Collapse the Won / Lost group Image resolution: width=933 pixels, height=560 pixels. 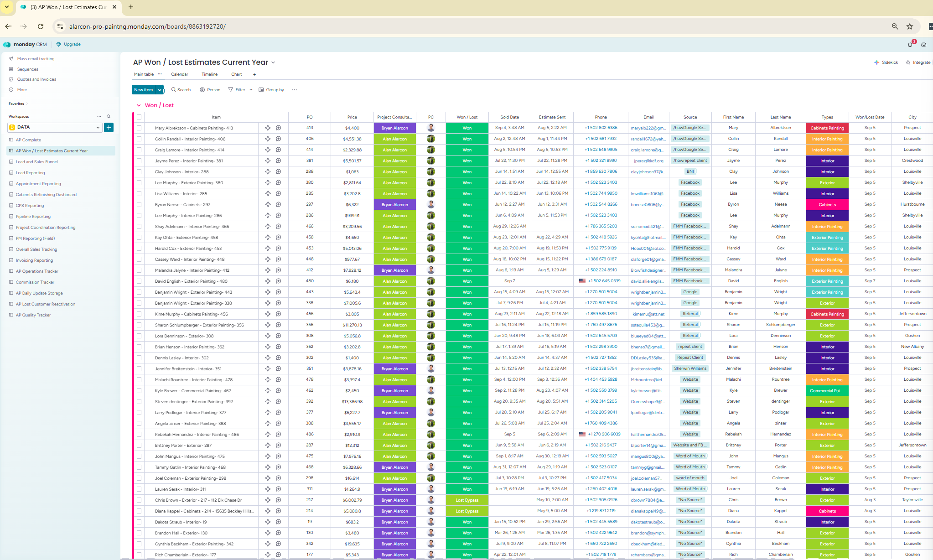point(139,105)
